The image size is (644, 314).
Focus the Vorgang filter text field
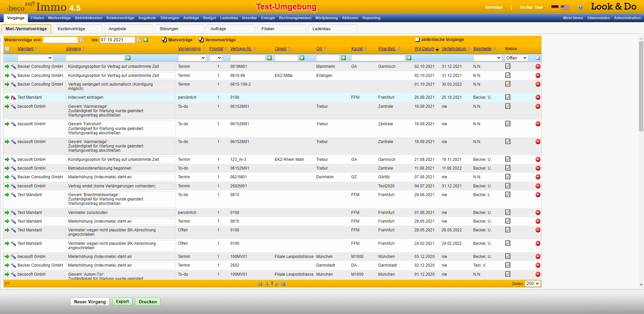pos(95,58)
